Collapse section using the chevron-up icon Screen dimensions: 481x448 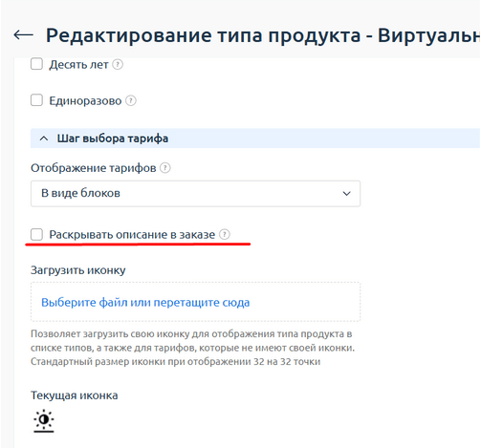pos(44,139)
